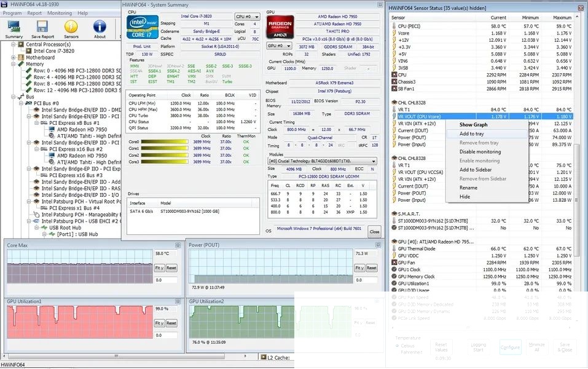Viewport: 588px width, 369px height.
Task: Open the Program menu
Action: [12, 13]
